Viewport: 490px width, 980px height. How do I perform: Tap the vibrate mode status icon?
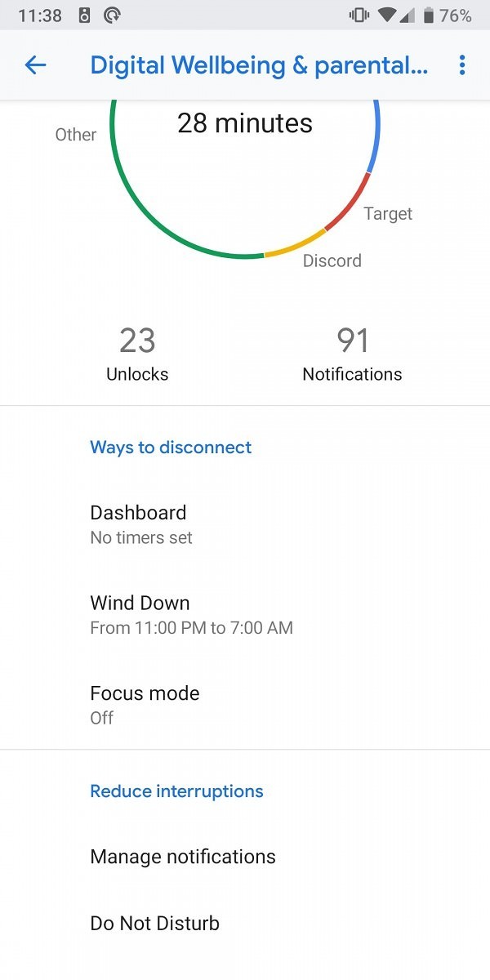click(358, 16)
